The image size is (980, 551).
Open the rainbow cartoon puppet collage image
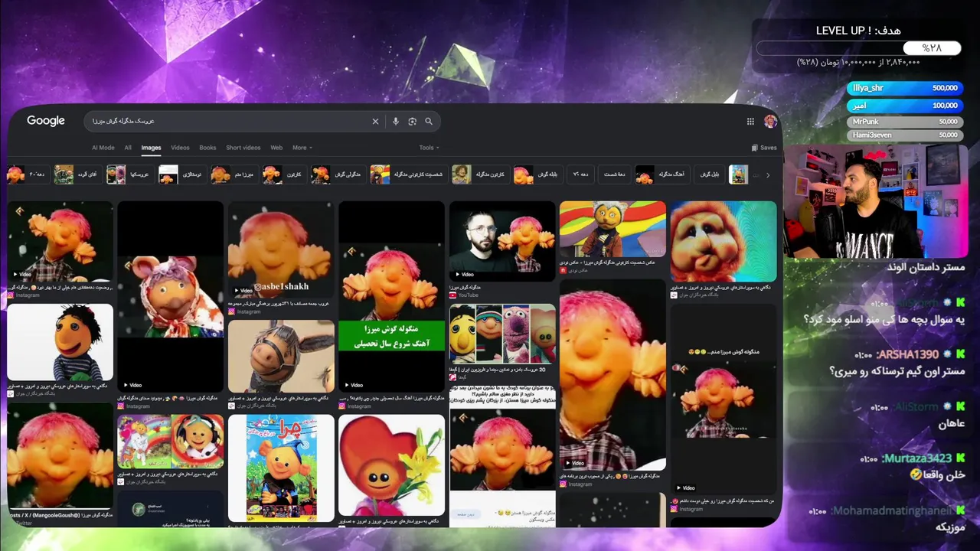point(171,441)
